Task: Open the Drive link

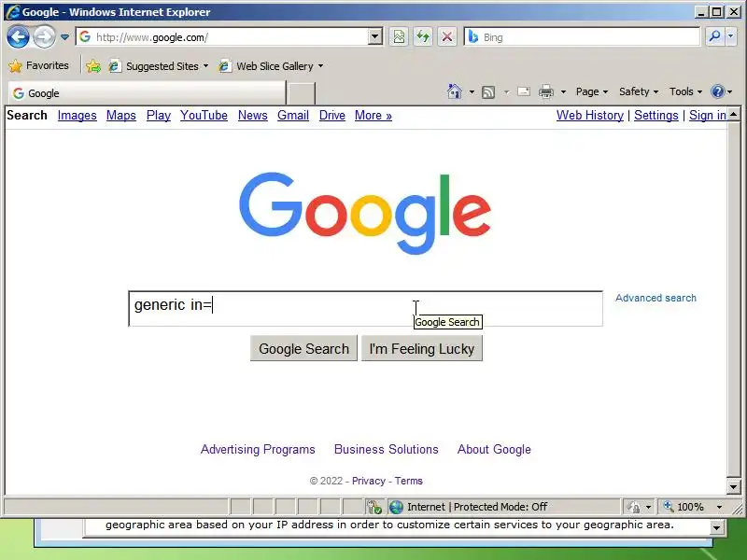Action: click(x=332, y=115)
